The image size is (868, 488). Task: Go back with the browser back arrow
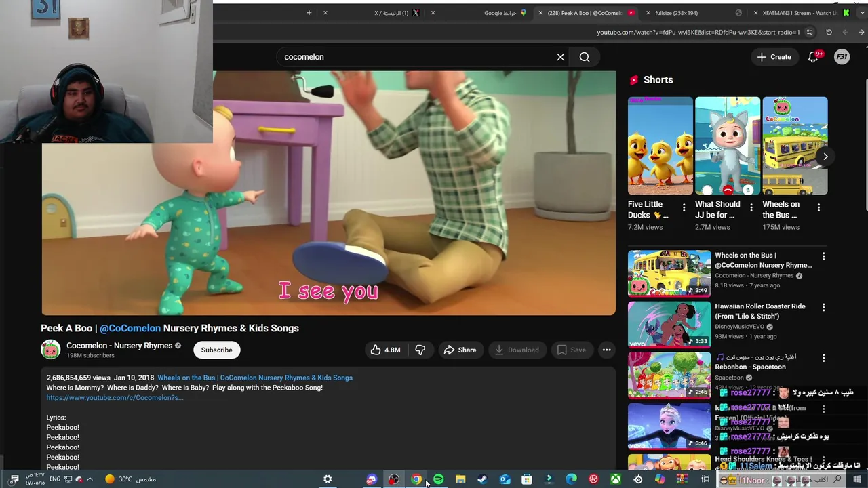pos(861,32)
